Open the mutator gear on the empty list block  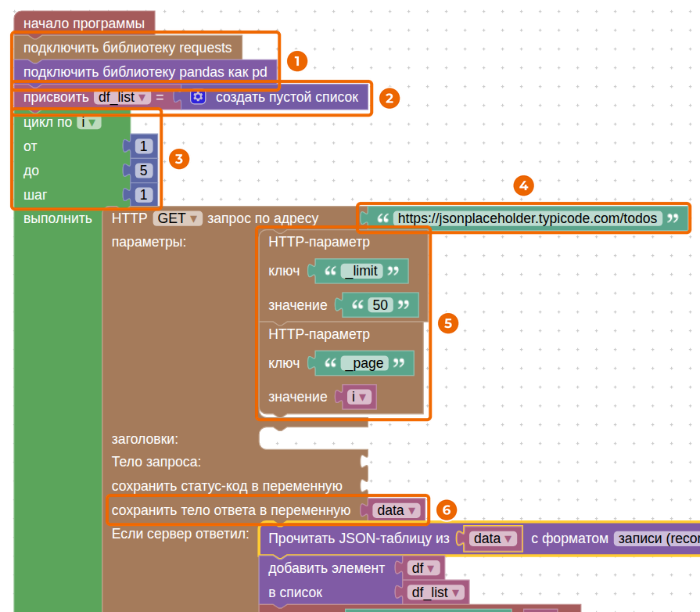198,97
